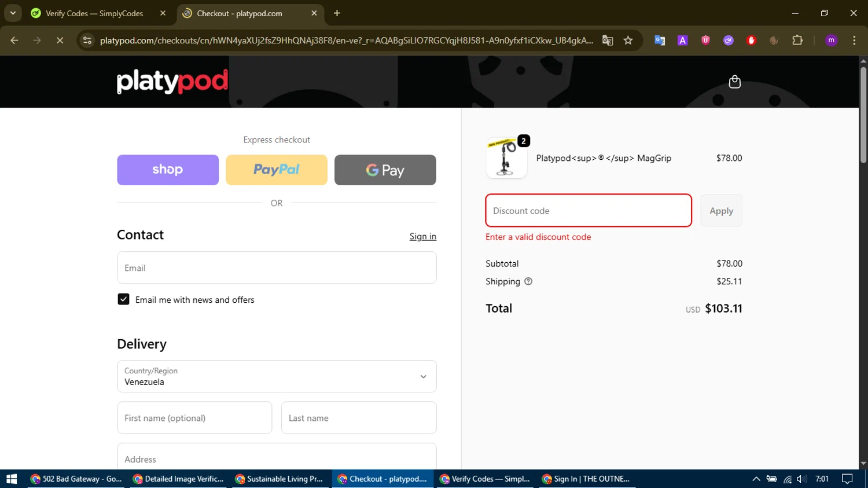Stop loading the page
868x488 pixels.
pyautogui.click(x=60, y=41)
